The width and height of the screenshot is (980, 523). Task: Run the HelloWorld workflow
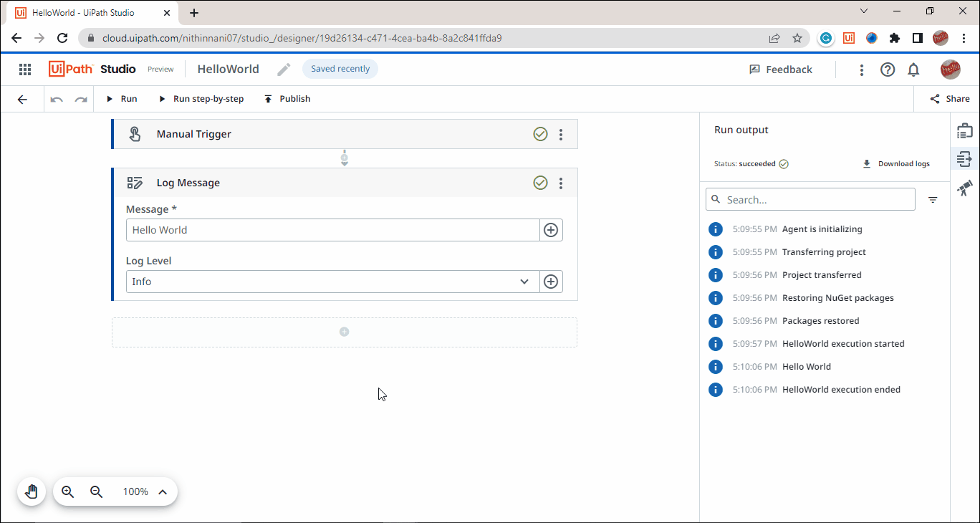122,99
